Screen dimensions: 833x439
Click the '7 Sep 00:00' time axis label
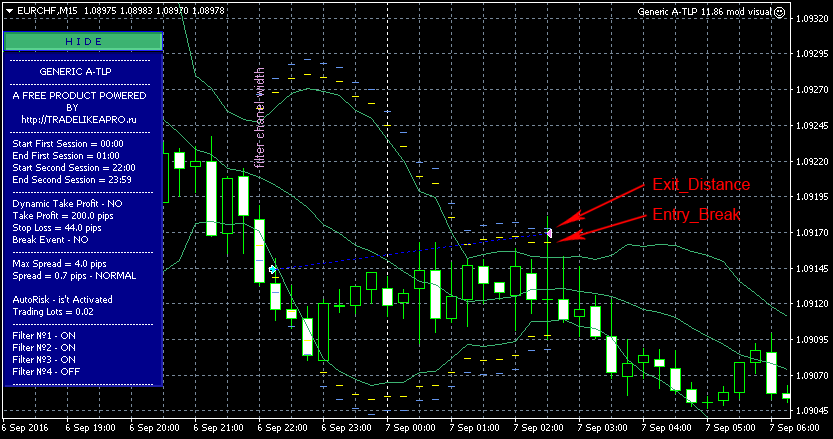pos(411,428)
